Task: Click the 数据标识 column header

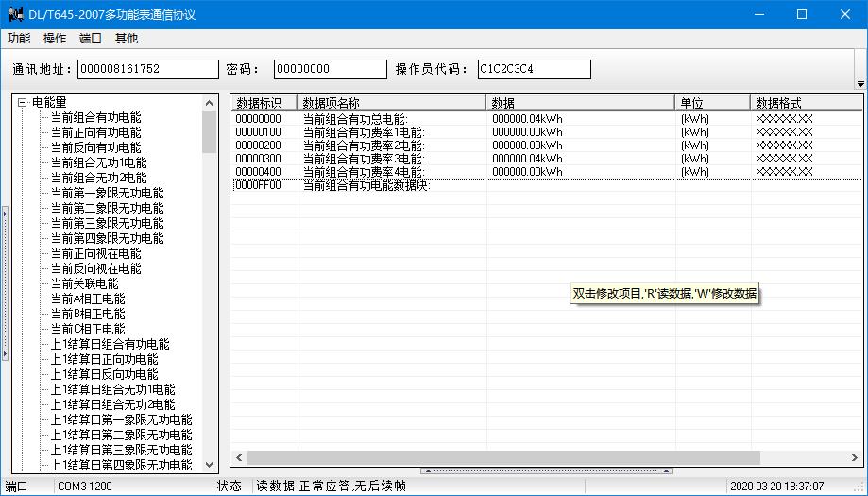Action: click(264, 102)
